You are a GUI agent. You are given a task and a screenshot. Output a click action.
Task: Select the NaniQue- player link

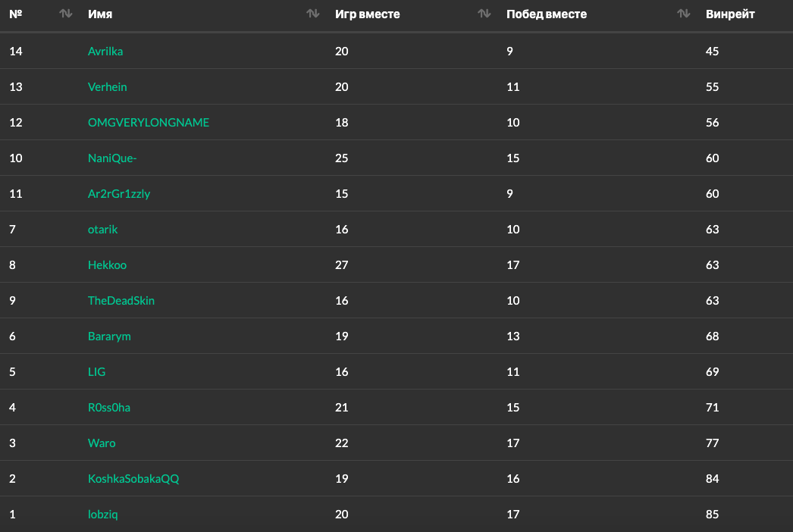pyautogui.click(x=112, y=158)
